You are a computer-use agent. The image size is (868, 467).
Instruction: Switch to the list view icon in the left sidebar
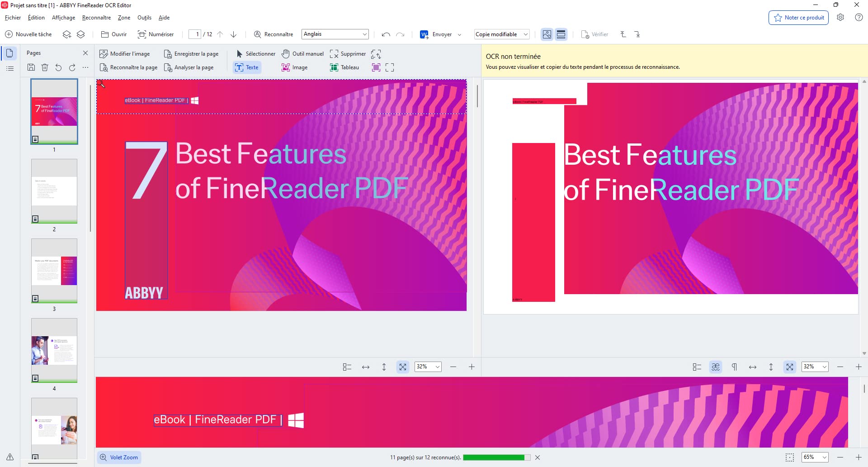pyautogui.click(x=10, y=69)
